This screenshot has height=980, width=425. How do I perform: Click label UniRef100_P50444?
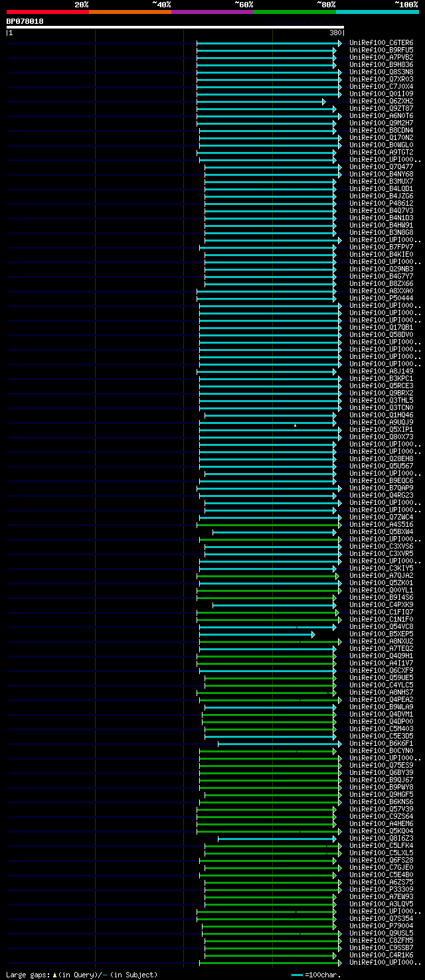click(x=381, y=299)
